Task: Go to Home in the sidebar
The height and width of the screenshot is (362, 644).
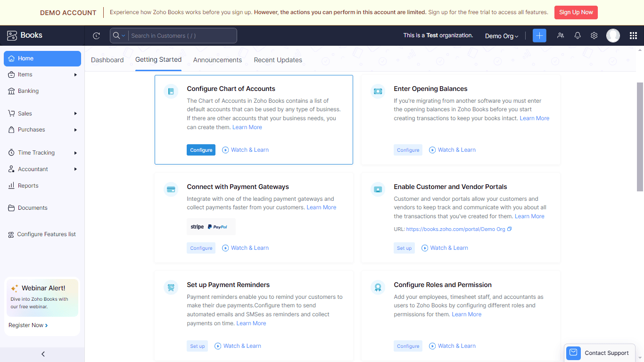Action: pos(42,58)
